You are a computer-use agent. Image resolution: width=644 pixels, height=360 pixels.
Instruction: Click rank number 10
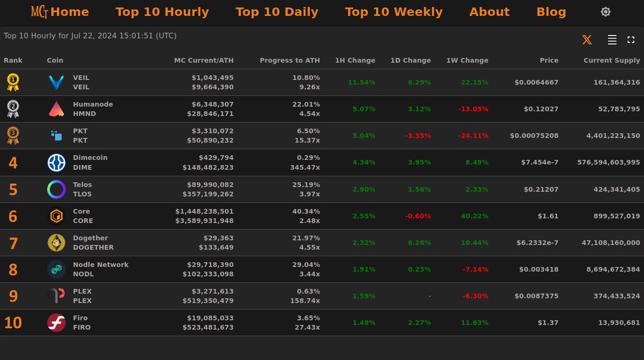tap(13, 323)
